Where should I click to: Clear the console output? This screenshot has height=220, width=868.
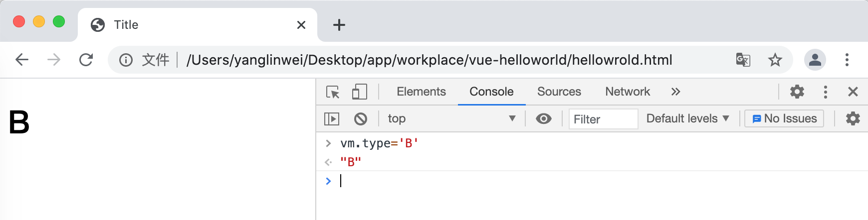(x=361, y=119)
